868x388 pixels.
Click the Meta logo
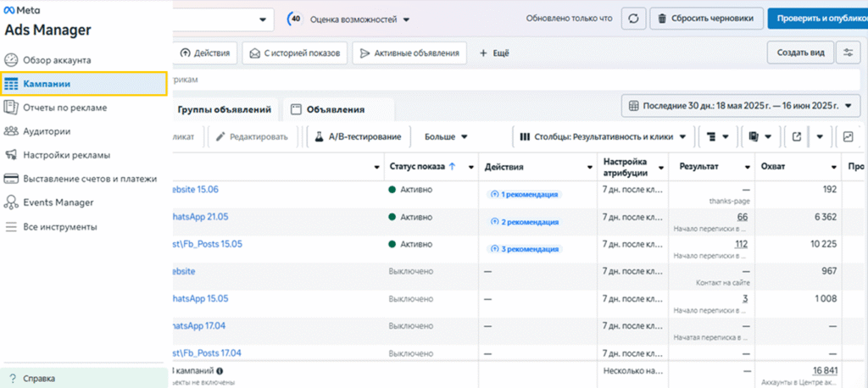21,10
